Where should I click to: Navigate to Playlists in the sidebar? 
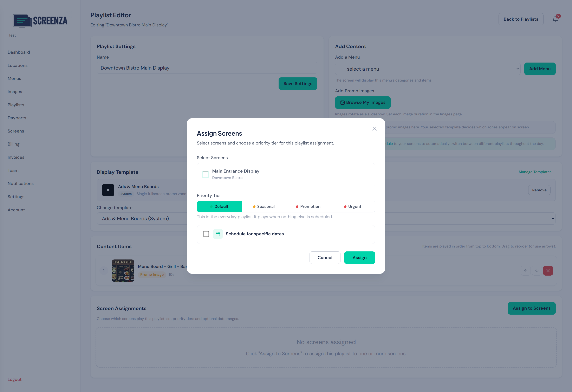pos(16,105)
